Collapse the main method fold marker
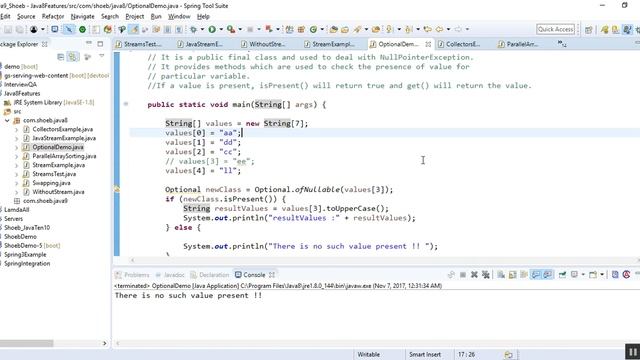The height and width of the screenshot is (360, 640). pos(126,104)
